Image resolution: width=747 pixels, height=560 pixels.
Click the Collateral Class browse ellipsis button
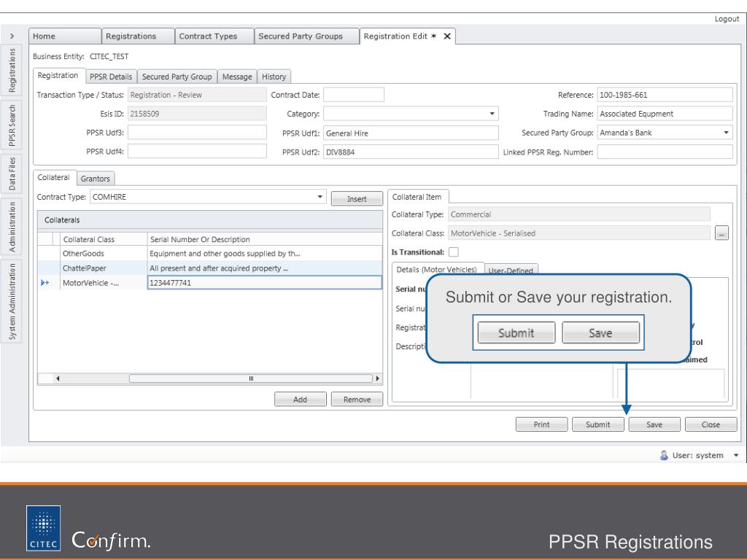pyautogui.click(x=721, y=233)
